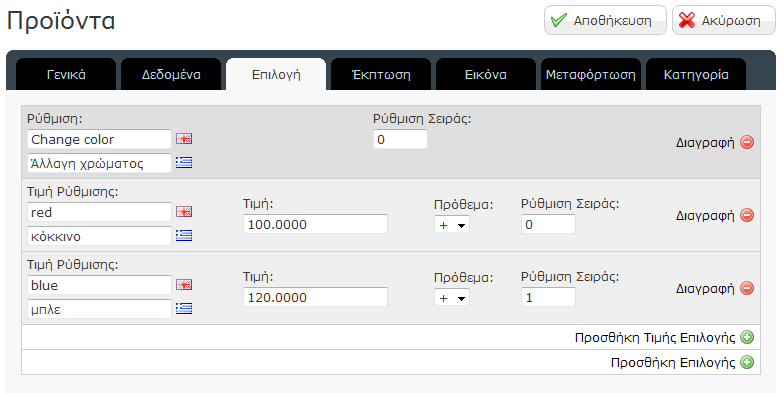The width and height of the screenshot is (784, 393).
Task: Switch to the Γενικά tab
Action: [66, 74]
